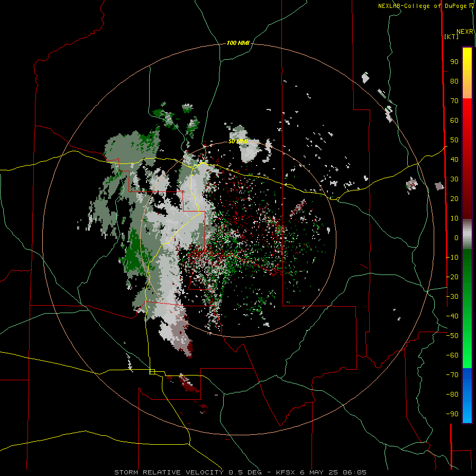Click the "100 NMI" range ring label
Image resolution: width=476 pixels, height=476 pixels.
238,43
